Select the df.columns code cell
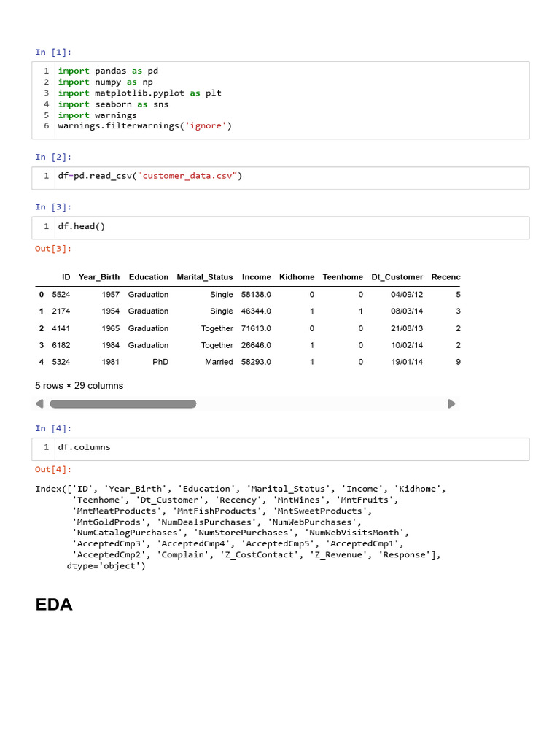 point(292,447)
